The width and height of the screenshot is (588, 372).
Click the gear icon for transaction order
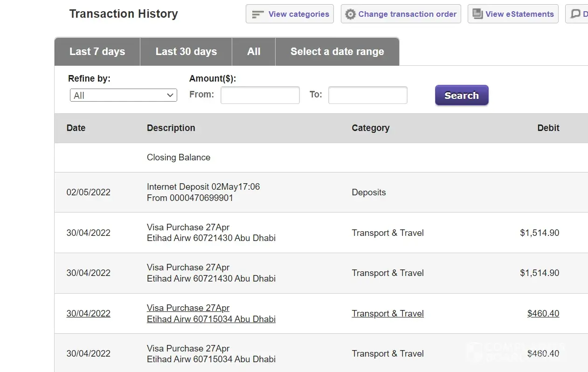(x=350, y=14)
